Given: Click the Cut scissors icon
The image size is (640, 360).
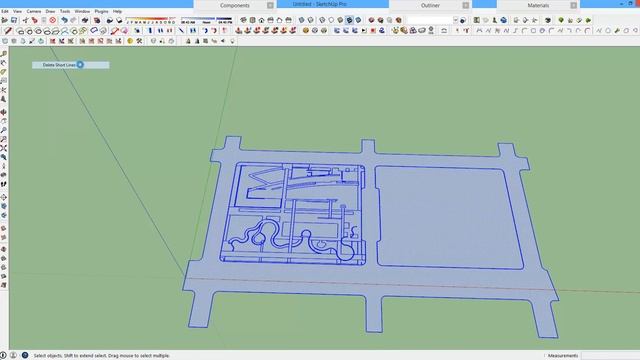Looking at the screenshot, I should click(25, 20).
